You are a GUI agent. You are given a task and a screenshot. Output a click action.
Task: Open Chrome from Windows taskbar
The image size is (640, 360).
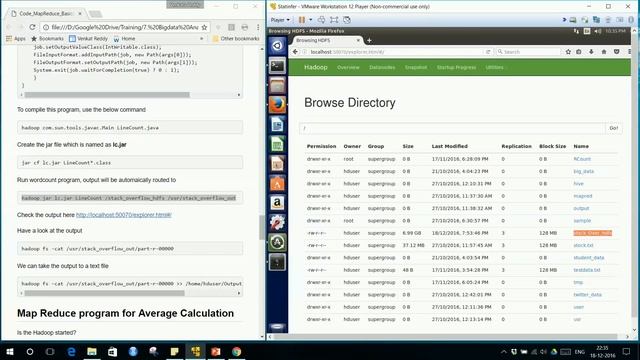pyautogui.click(x=236, y=351)
